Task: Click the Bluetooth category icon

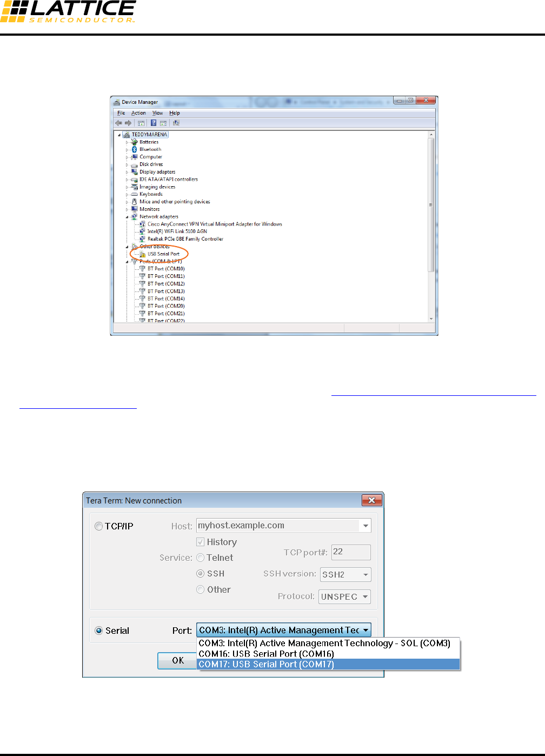Action: pyautogui.click(x=135, y=149)
